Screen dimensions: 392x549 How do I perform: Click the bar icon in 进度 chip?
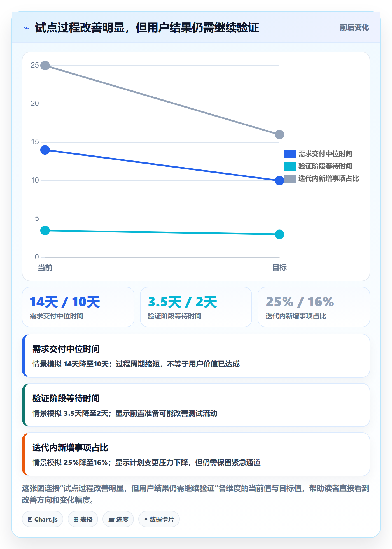click(x=111, y=520)
